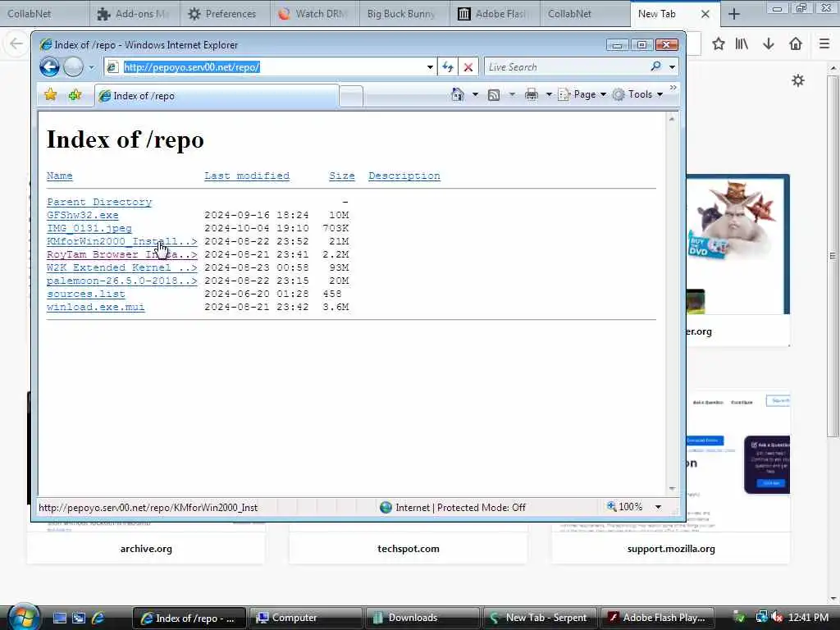Select the Index of /repo IE tab
840x630 pixels.
(217, 96)
